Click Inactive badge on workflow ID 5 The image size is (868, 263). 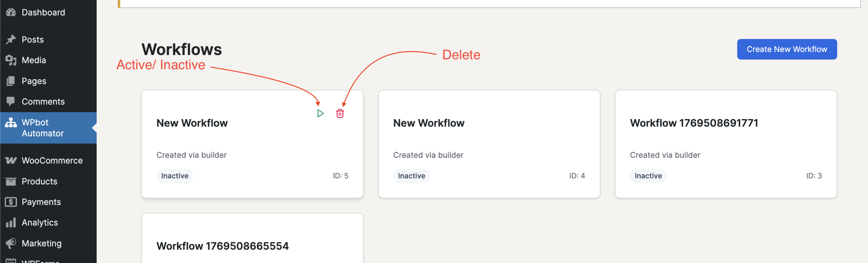[175, 176]
